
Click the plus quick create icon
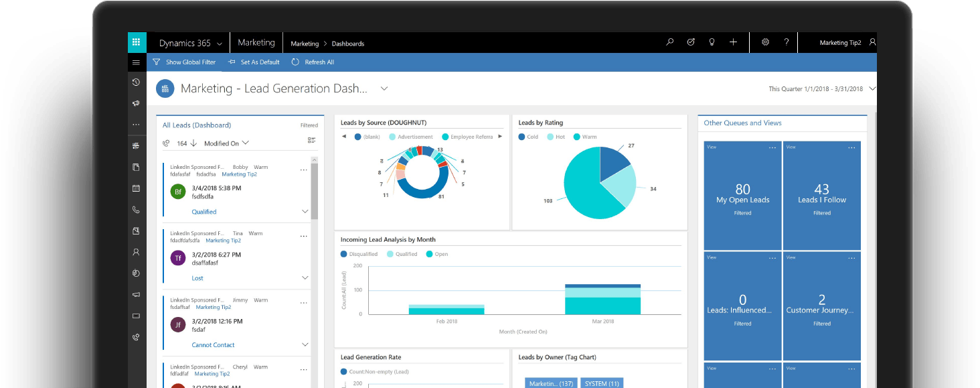point(733,42)
